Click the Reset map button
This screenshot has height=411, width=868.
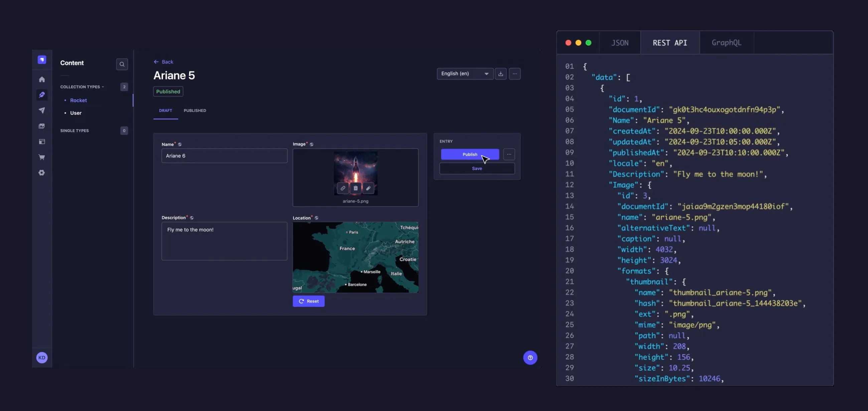coord(308,301)
